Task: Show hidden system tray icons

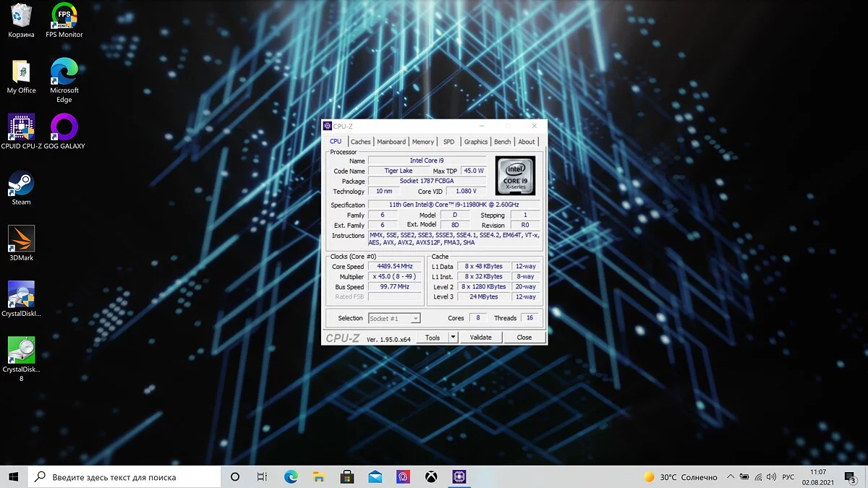Action: pyautogui.click(x=731, y=477)
